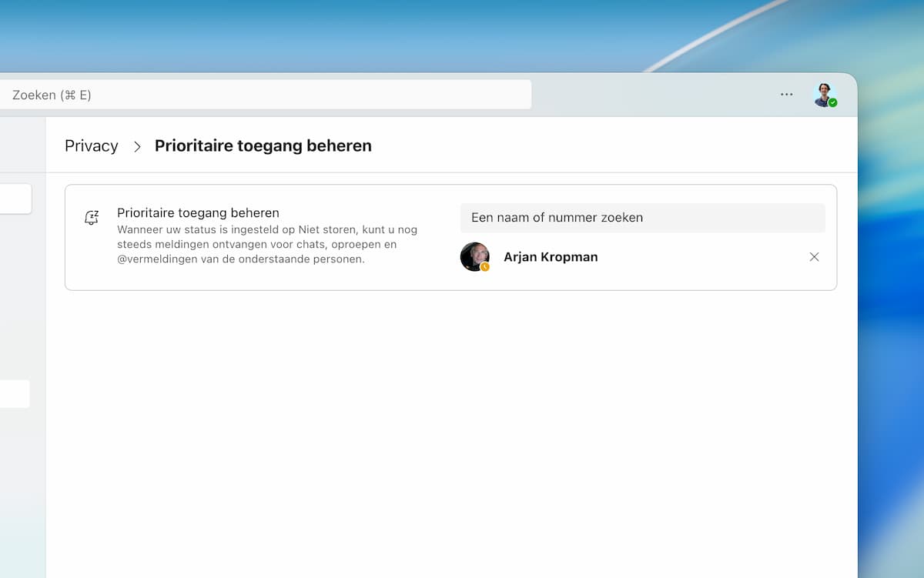Click the bold 'Prioritaire toegang beheren' breadcrumb title
Image resolution: width=924 pixels, height=578 pixels.
pyautogui.click(x=263, y=146)
